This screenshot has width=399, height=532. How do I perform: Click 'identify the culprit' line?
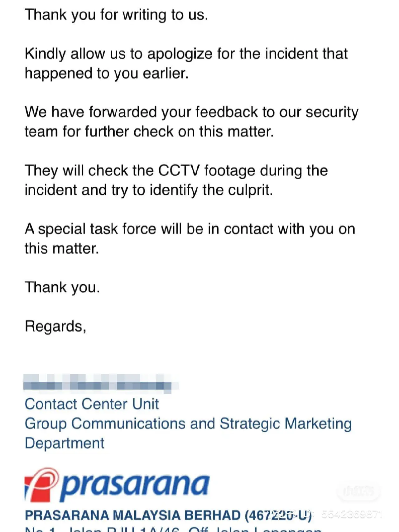point(149,190)
